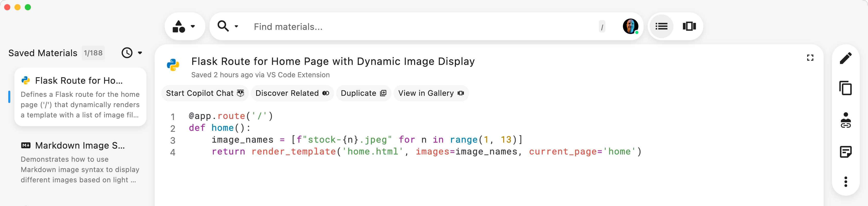The height and width of the screenshot is (206, 868).
Task: Expand the search mode dropdown
Action: click(228, 26)
